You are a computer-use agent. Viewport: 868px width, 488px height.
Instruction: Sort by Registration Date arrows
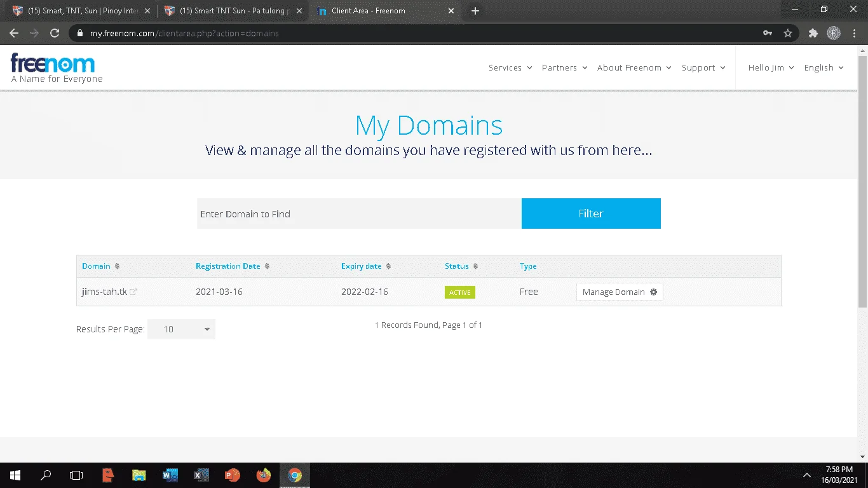tap(267, 266)
